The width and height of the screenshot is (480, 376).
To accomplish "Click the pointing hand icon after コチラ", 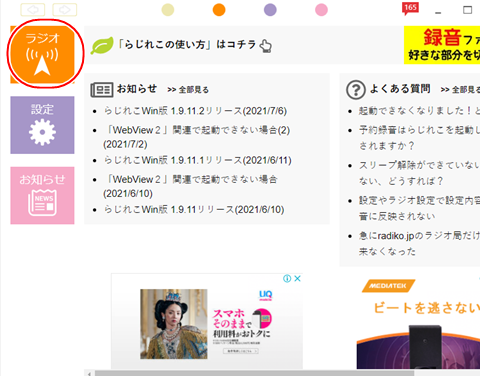I will (x=266, y=46).
